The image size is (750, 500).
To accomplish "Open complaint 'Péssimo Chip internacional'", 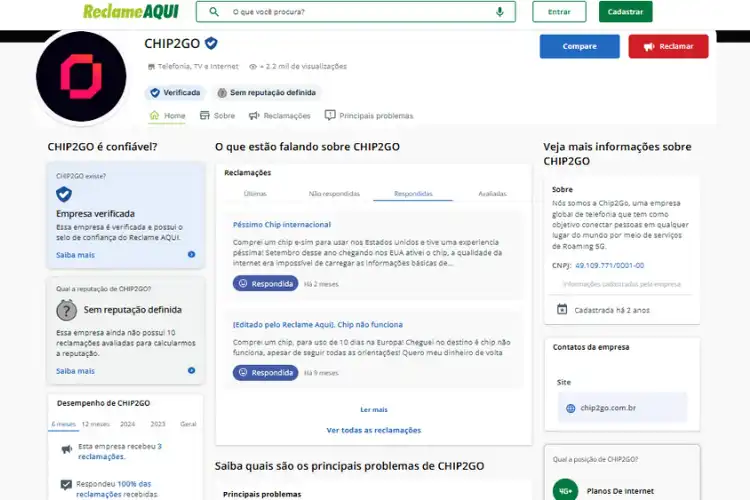I will tap(282, 224).
